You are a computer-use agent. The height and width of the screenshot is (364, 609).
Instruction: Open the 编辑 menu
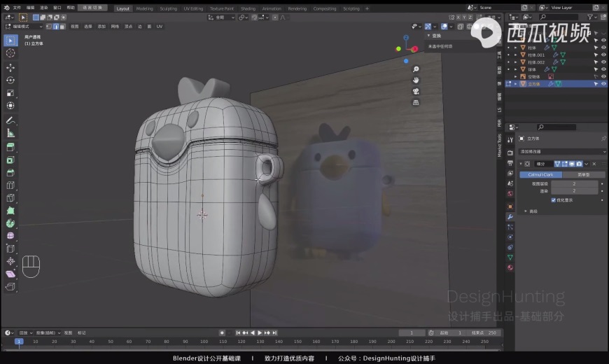tap(31, 8)
